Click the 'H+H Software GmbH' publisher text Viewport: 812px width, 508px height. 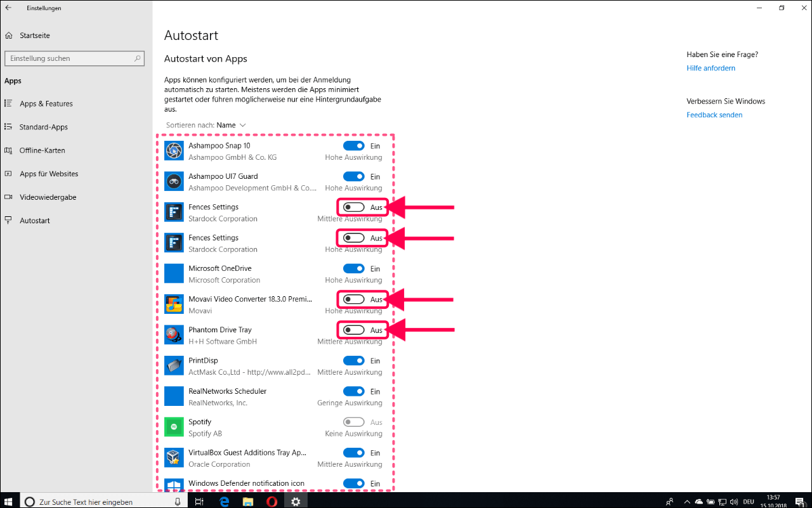tap(223, 341)
